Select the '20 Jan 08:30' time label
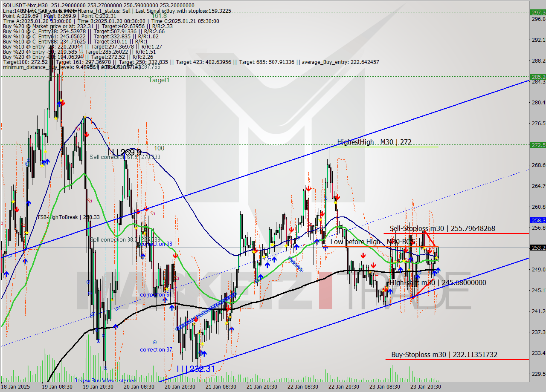Viewport: 546px width, 392px height. pos(139,387)
